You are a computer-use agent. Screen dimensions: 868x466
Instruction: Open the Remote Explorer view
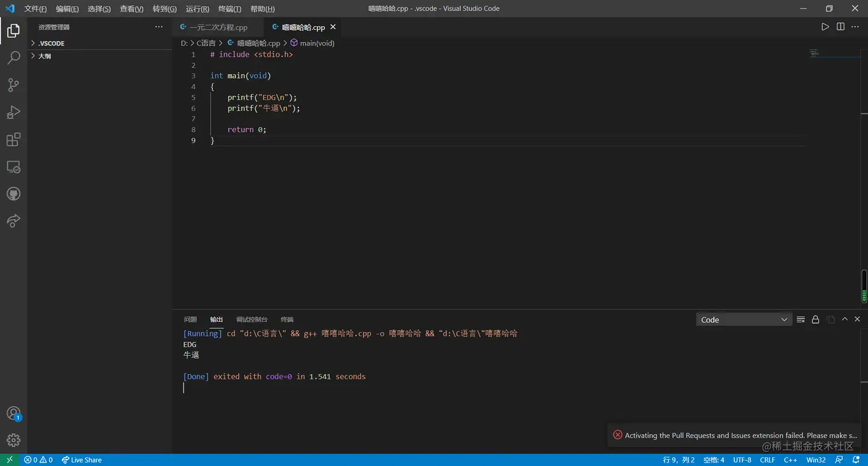13,167
